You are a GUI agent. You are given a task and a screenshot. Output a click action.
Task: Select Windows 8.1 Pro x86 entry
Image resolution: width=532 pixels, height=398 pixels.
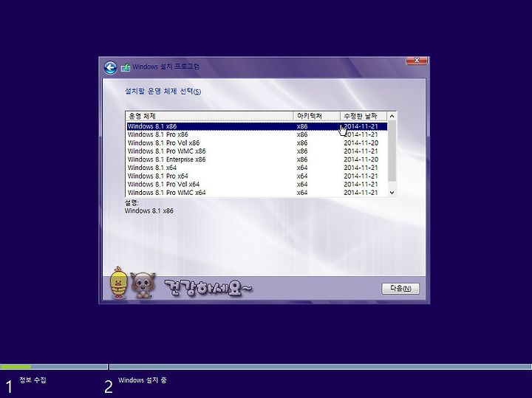(257, 134)
